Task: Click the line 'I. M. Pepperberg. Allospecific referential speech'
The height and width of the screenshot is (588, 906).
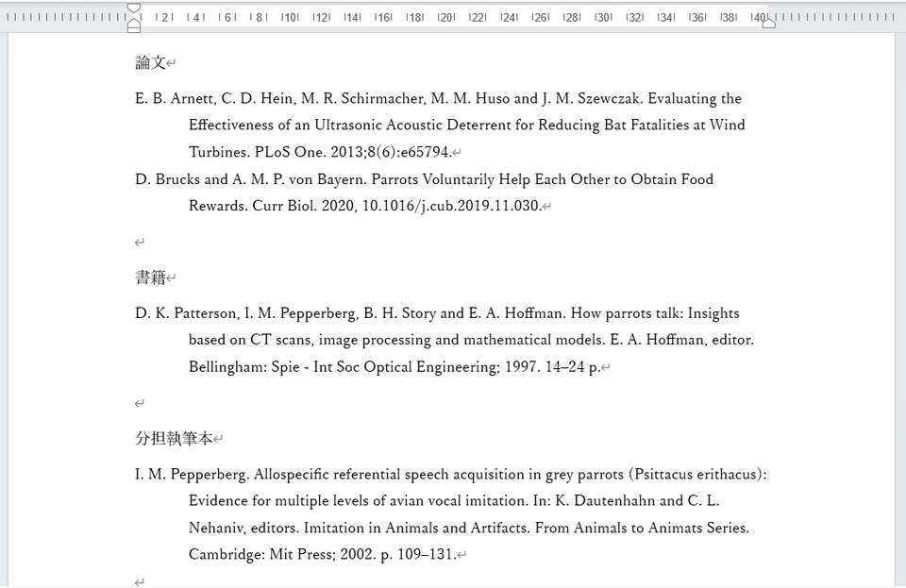Action: [451, 474]
